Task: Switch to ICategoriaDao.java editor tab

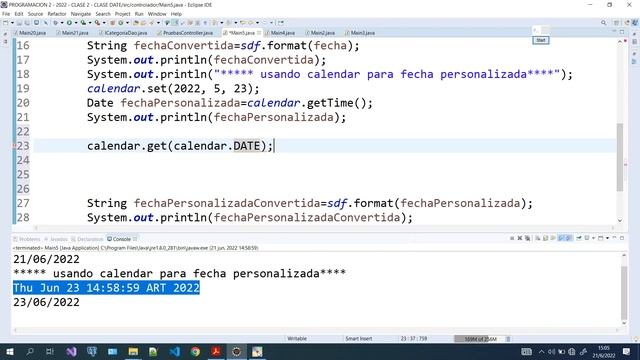Action: [124, 33]
